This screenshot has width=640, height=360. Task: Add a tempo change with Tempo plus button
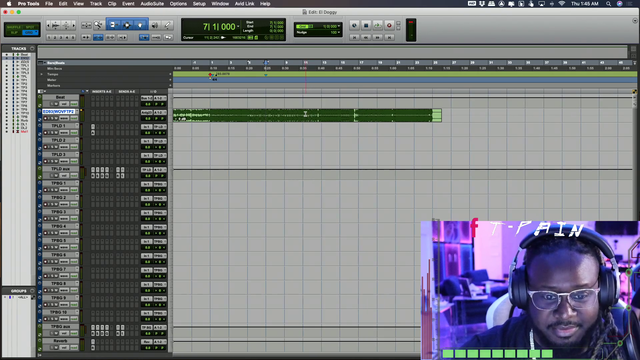[x=170, y=74]
